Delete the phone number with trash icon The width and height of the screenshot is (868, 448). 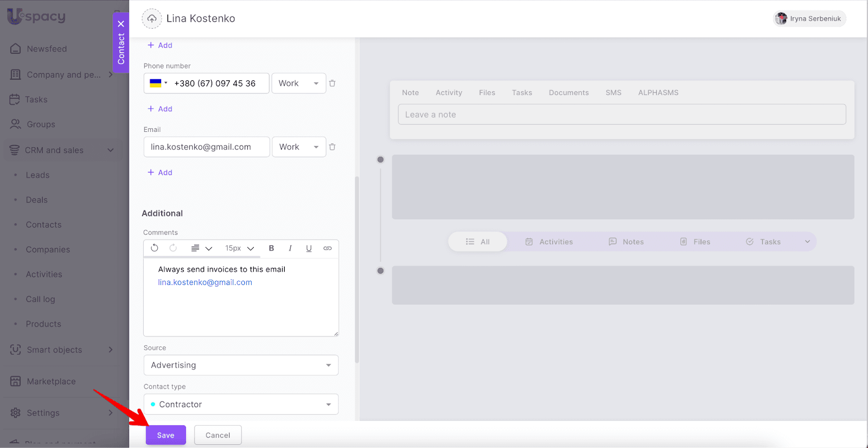click(x=333, y=84)
